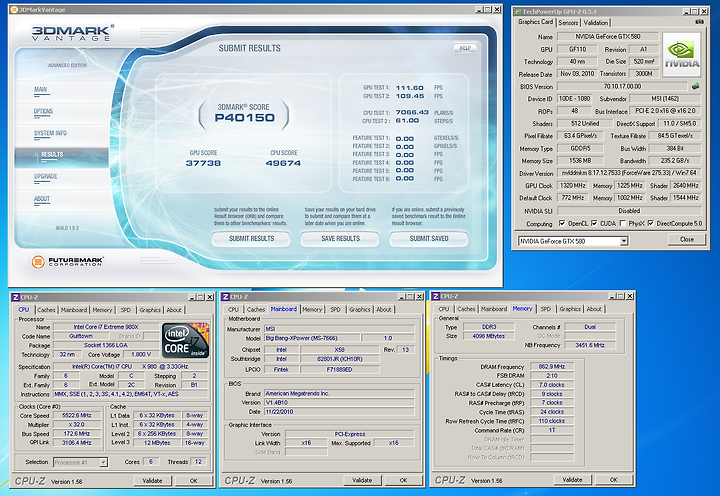Click the CPU TEST 1 value 7066.43
The height and width of the screenshot is (496, 720).
coord(412,113)
